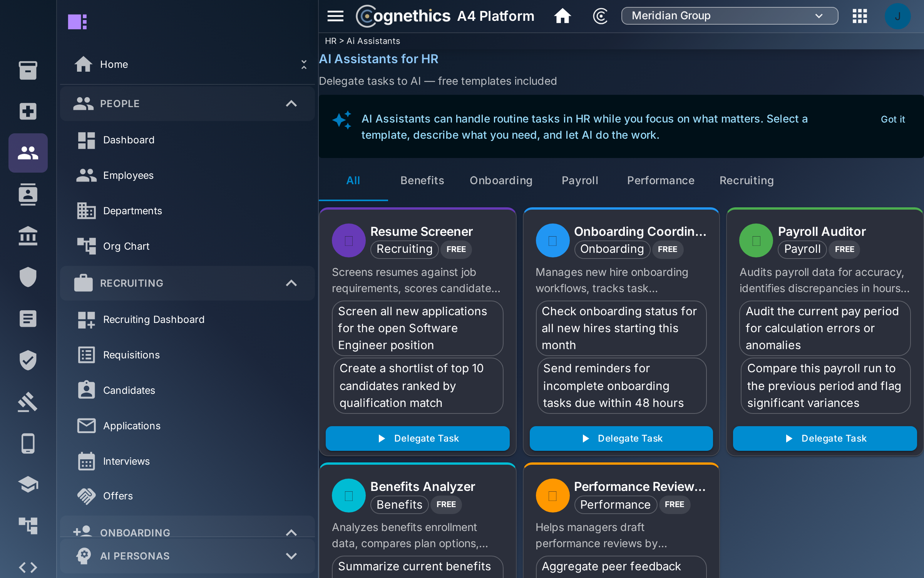This screenshot has width=924, height=578.
Task: Collapse the ONBOARDING section chevron
Action: (291, 533)
